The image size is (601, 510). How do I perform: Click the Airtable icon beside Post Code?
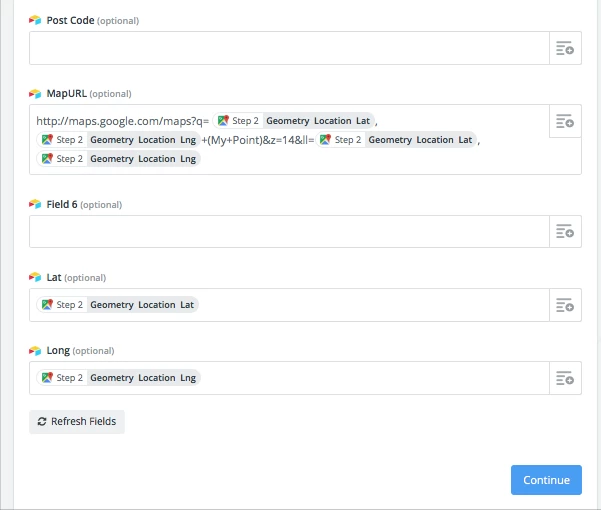(x=35, y=20)
